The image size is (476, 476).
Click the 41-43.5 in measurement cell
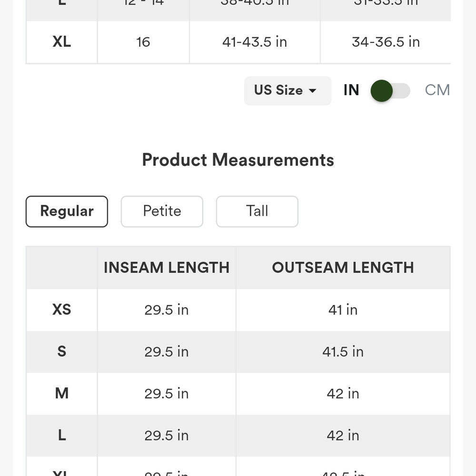255,42
